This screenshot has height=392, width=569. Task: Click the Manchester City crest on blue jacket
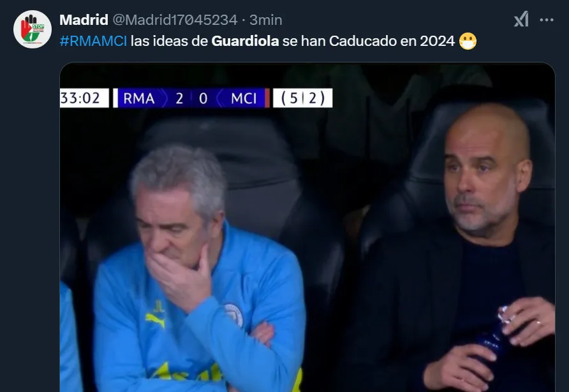[x=233, y=315]
